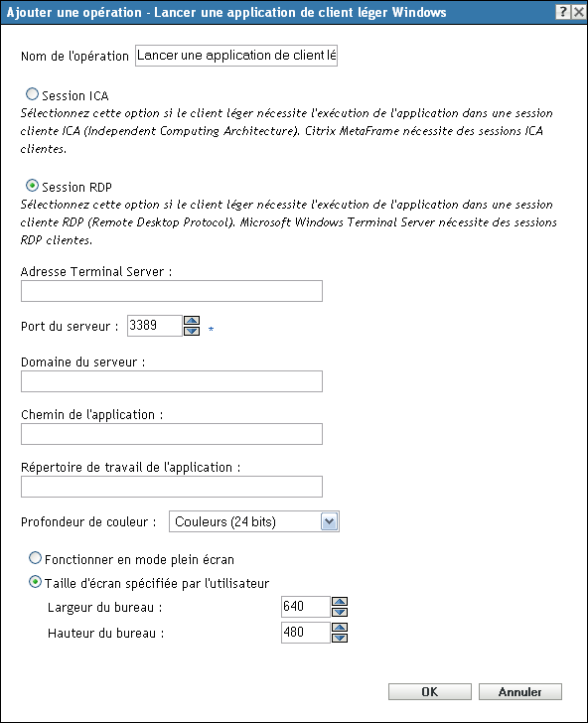Click the Domaine du serveur field
Viewport: 588px width, 723px height.
[172, 381]
